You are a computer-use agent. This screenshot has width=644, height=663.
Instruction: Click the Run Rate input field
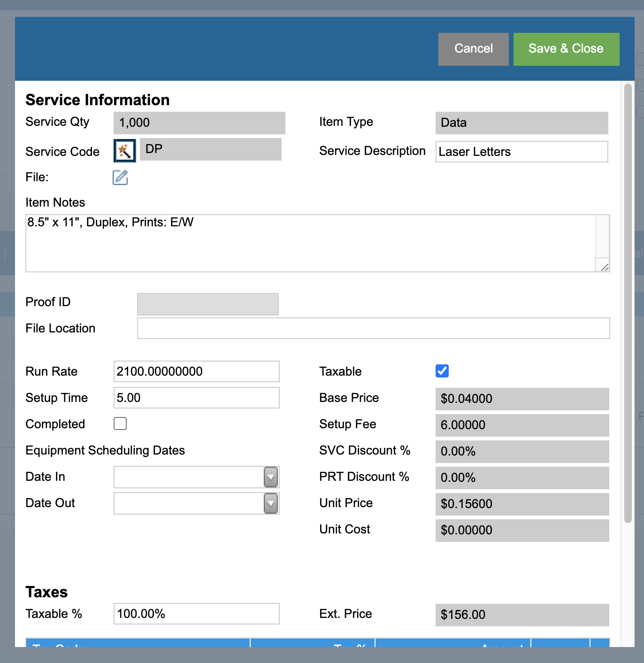click(x=197, y=371)
